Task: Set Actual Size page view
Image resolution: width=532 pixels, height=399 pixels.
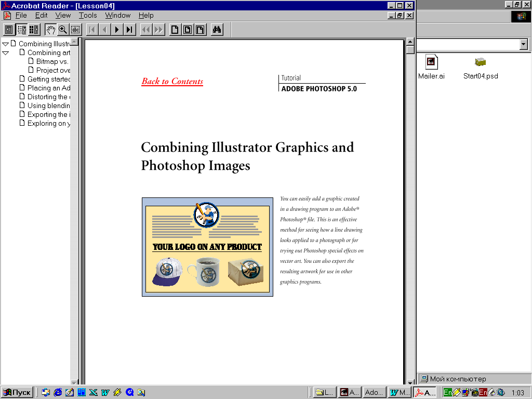Action: point(175,30)
